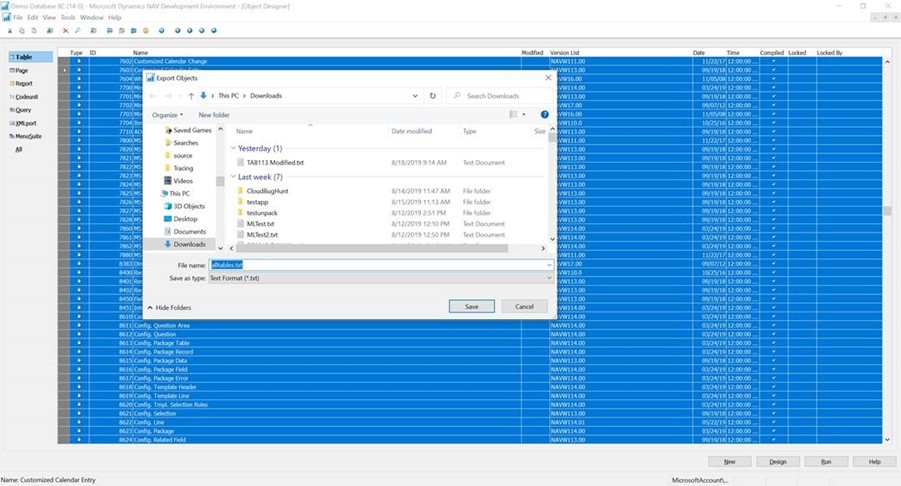Open the Tools menu
The height and width of the screenshot is (486, 901).
(x=68, y=18)
